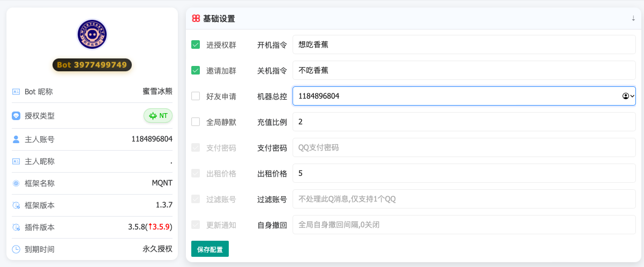
Task: Click the 主人账号 person icon
Action: pos(16,139)
